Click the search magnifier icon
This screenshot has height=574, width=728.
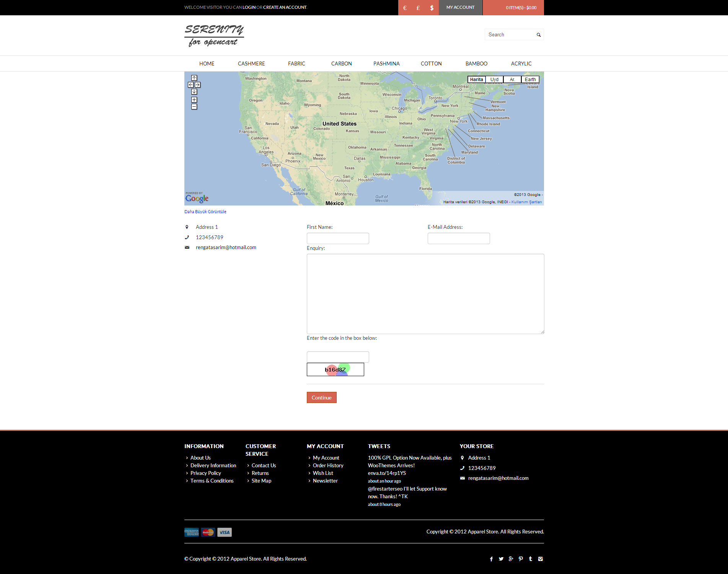click(539, 35)
